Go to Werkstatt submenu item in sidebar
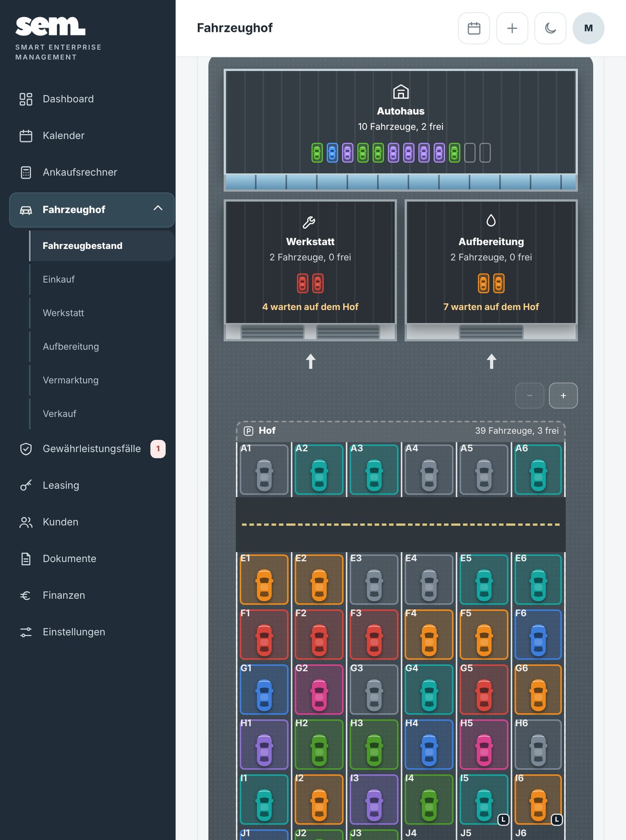This screenshot has width=626, height=840. 102,313
